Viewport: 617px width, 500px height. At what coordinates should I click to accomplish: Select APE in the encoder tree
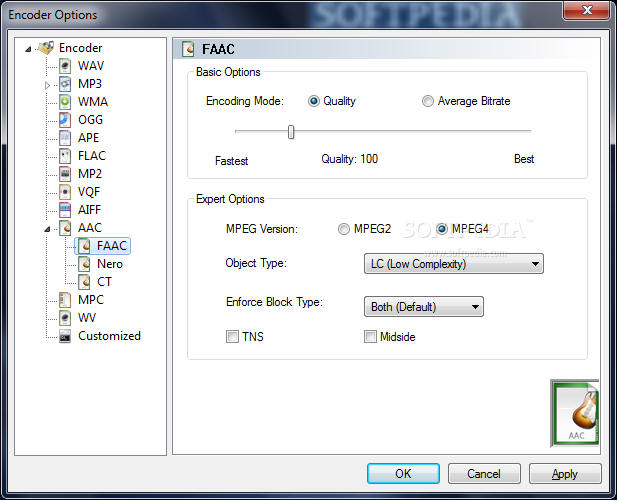pos(89,138)
